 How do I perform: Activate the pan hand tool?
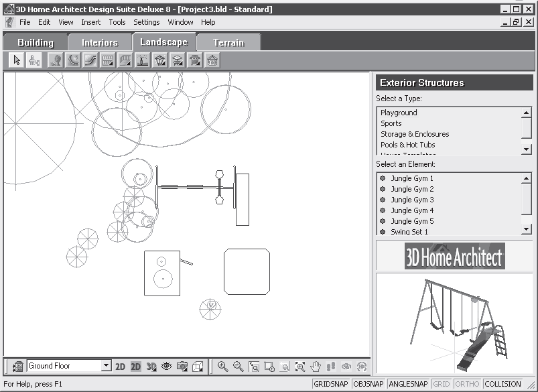pos(315,367)
